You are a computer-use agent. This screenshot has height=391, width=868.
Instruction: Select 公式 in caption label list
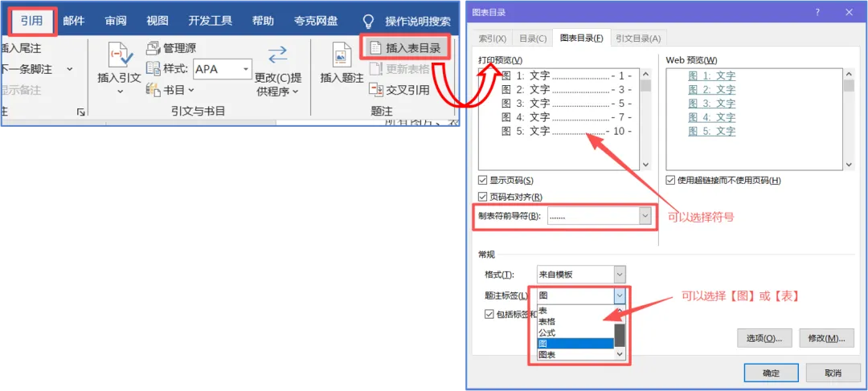[575, 332]
